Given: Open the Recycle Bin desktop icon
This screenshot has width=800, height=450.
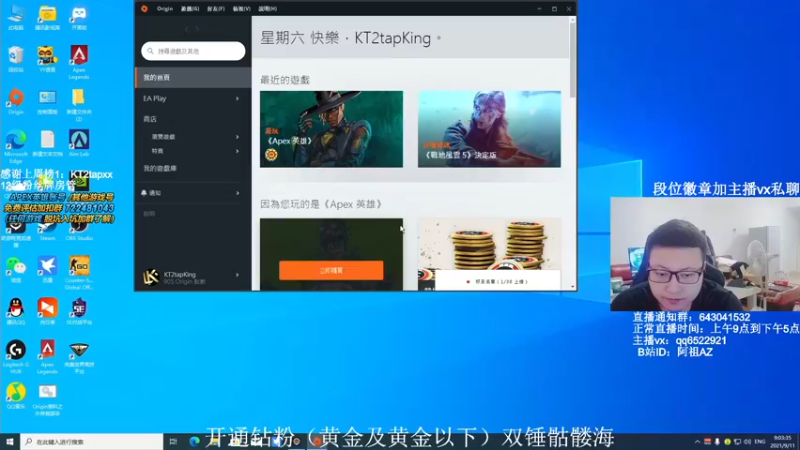Looking at the screenshot, I should [x=16, y=59].
